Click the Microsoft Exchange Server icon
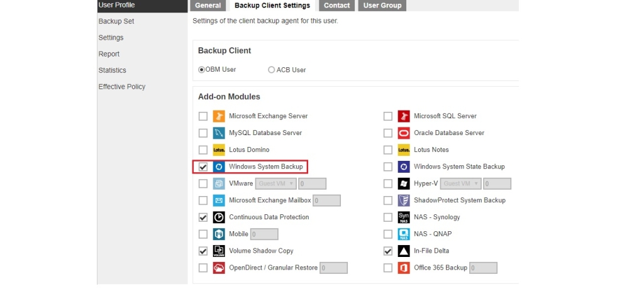644x289 pixels. coord(219,116)
